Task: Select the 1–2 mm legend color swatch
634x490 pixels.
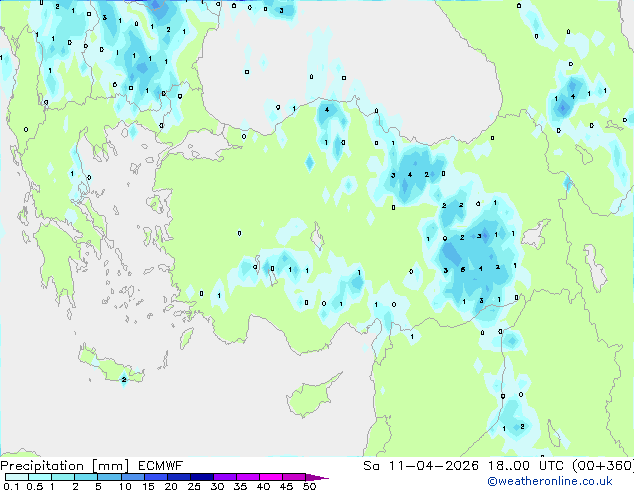Action: coord(63,477)
